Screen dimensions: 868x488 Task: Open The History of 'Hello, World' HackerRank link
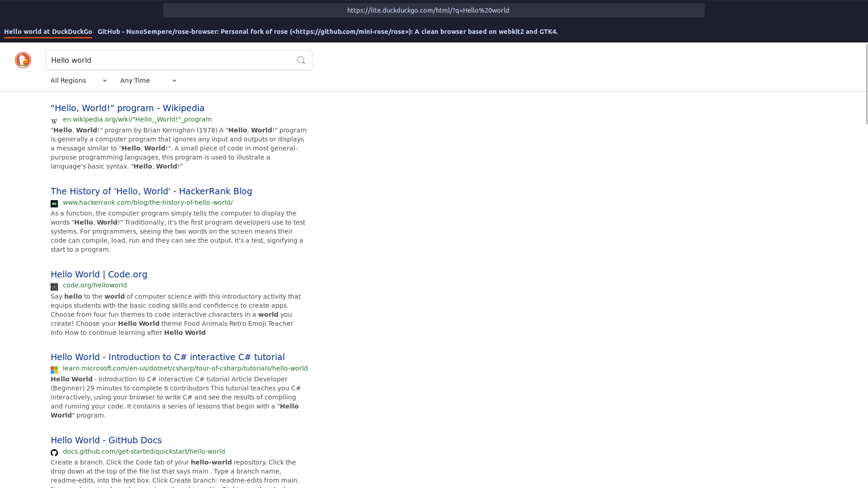[x=151, y=191]
